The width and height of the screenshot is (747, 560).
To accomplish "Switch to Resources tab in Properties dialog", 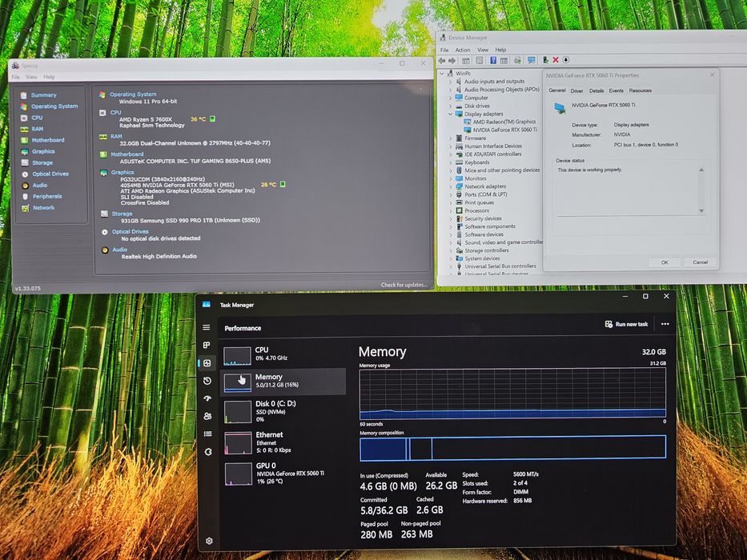I will click(641, 90).
